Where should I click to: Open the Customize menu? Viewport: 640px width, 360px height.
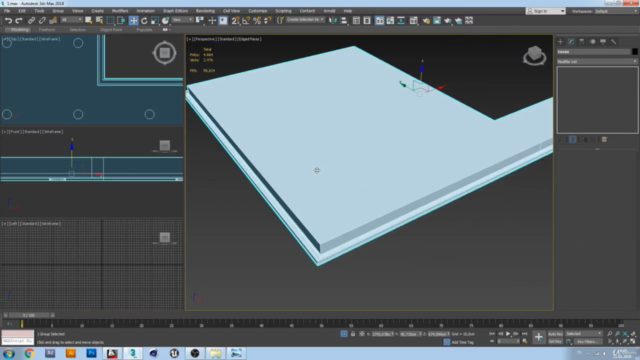click(258, 11)
